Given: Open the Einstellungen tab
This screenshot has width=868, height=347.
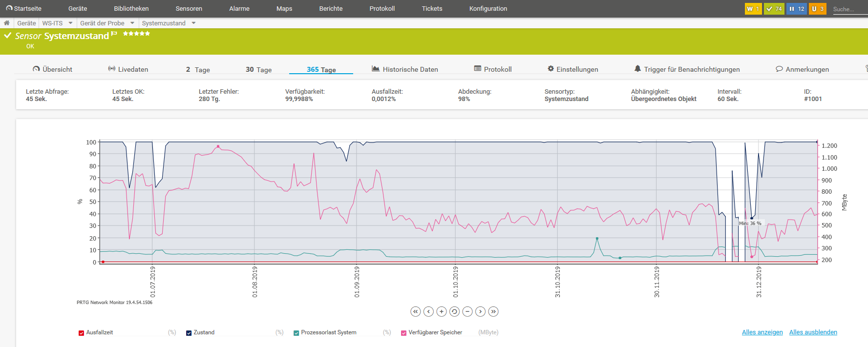Looking at the screenshot, I should click(572, 69).
